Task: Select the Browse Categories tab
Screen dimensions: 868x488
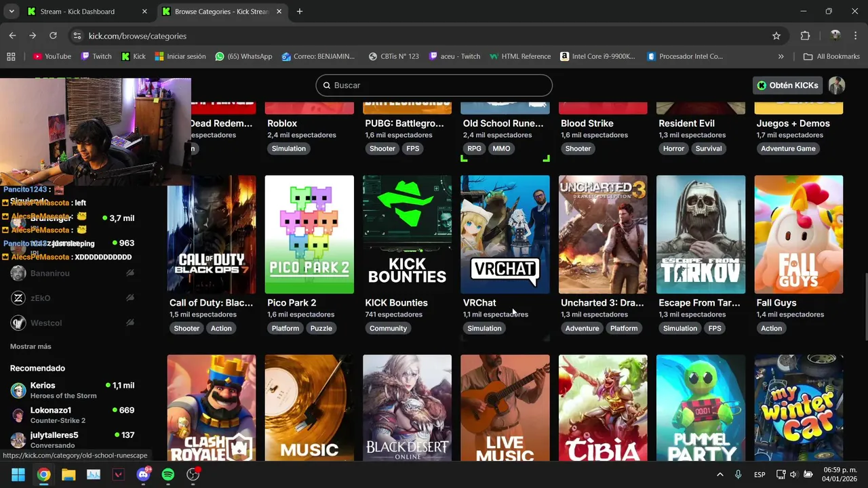Action: click(x=221, y=12)
